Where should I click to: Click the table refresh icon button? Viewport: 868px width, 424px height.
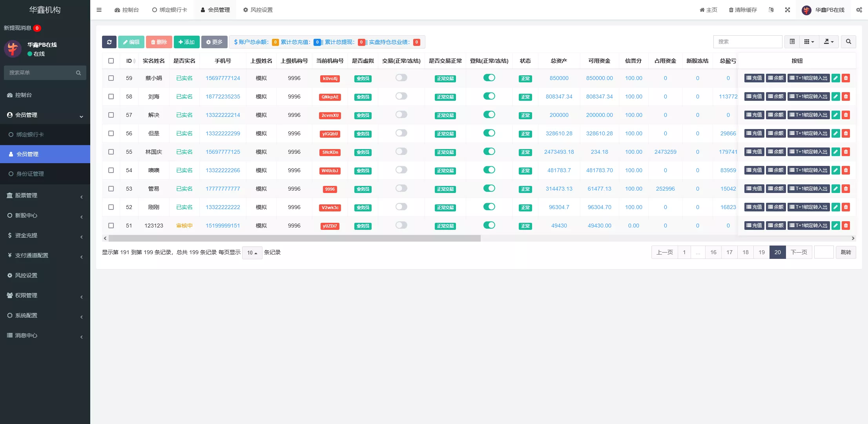[x=109, y=42]
